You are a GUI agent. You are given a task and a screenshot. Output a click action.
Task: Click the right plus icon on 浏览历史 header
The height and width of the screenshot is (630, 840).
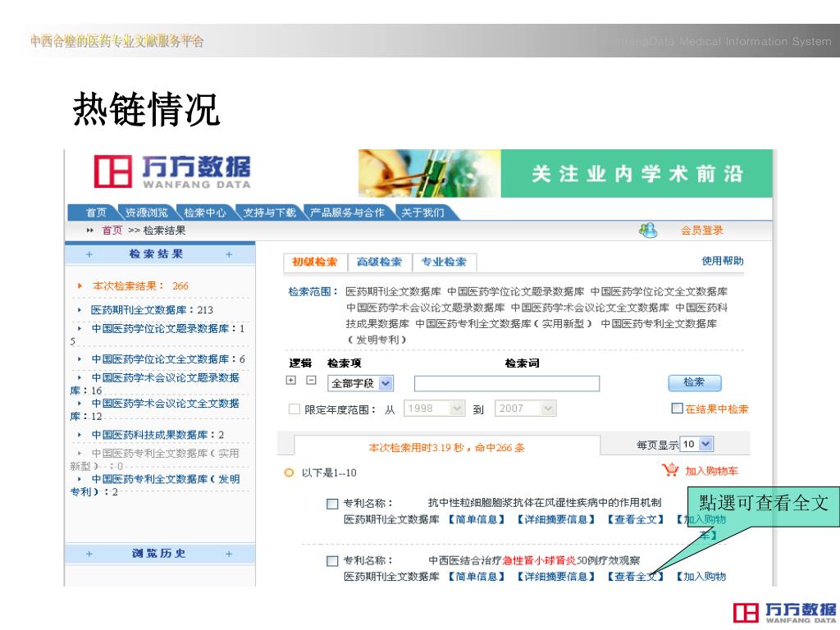(x=229, y=554)
